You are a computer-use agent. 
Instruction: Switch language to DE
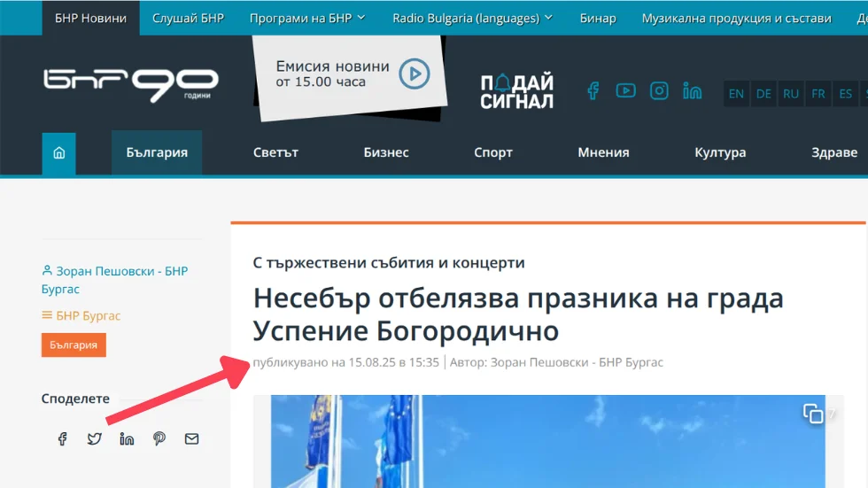(x=763, y=94)
